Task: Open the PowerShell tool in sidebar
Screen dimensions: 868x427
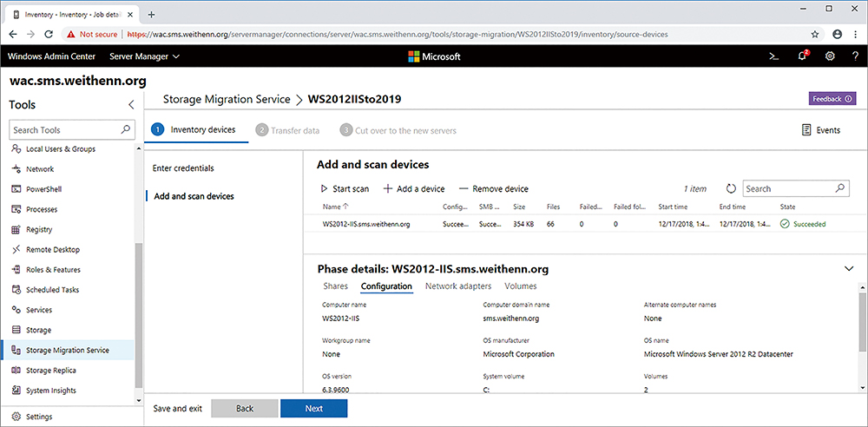Action: click(43, 189)
